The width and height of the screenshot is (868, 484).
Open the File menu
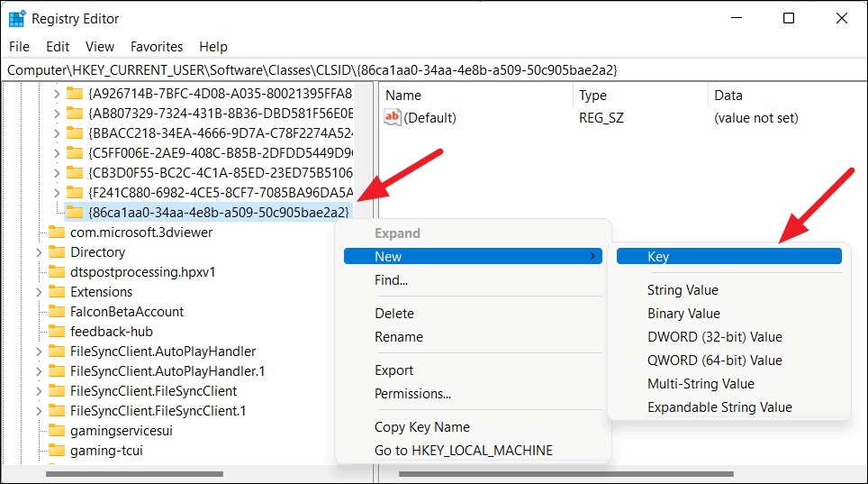pos(20,47)
